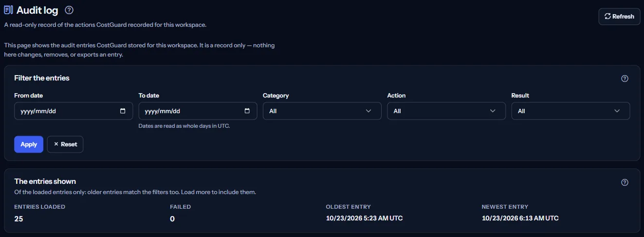This screenshot has width=644, height=237.
Task: Click the Failed value 0
Action: coord(172,218)
